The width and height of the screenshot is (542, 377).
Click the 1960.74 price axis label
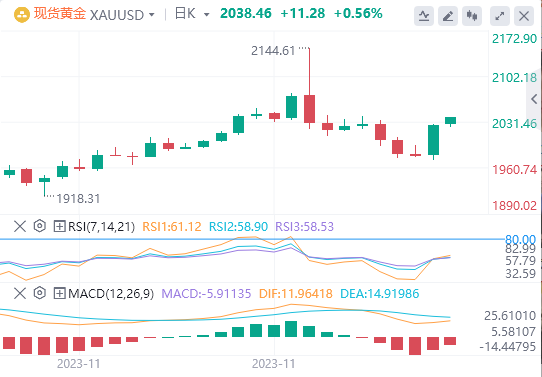515,170
